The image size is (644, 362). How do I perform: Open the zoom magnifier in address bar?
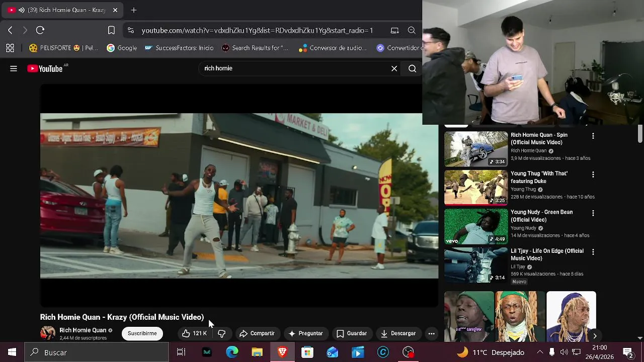pyautogui.click(x=412, y=30)
